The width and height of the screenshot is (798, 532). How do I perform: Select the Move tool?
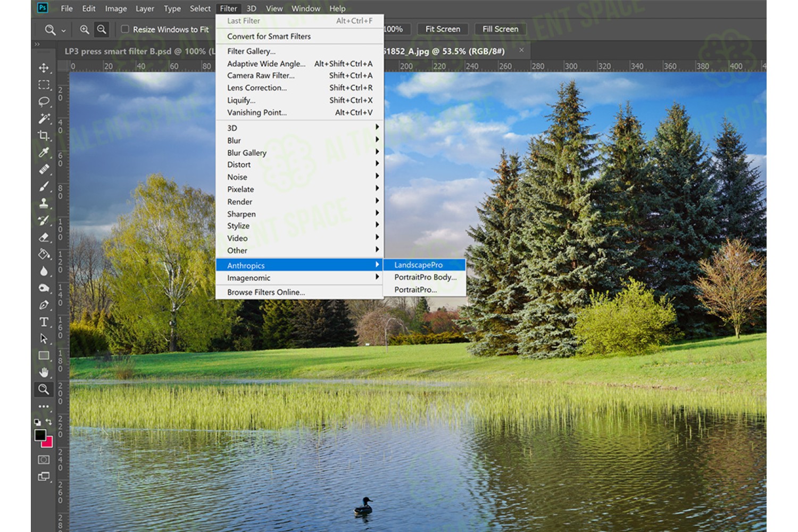[x=44, y=68]
